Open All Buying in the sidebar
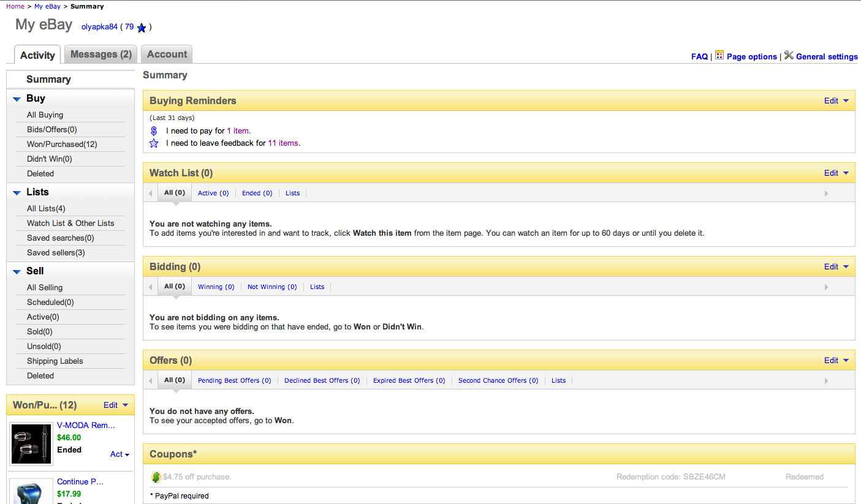 [45, 115]
